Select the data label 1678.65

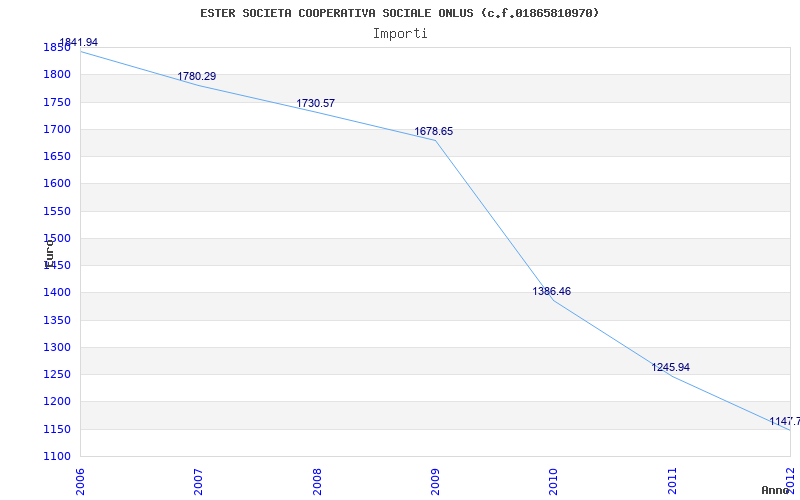[x=433, y=132]
